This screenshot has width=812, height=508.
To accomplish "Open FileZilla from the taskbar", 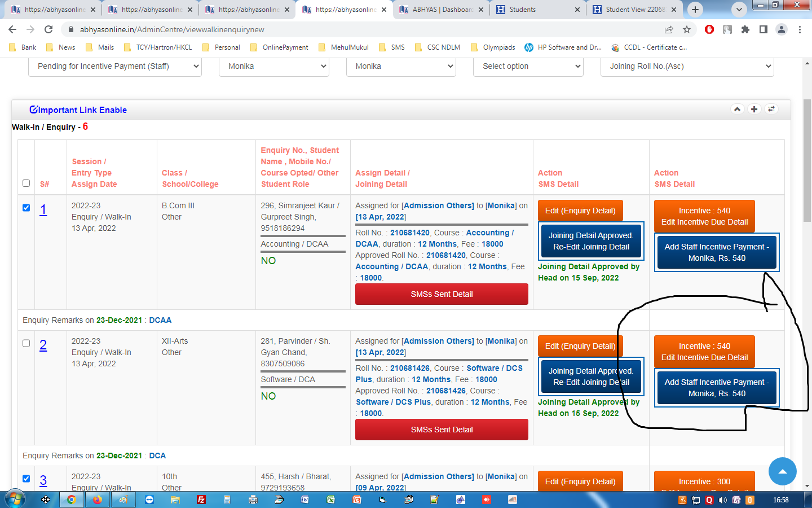I will coord(201,500).
